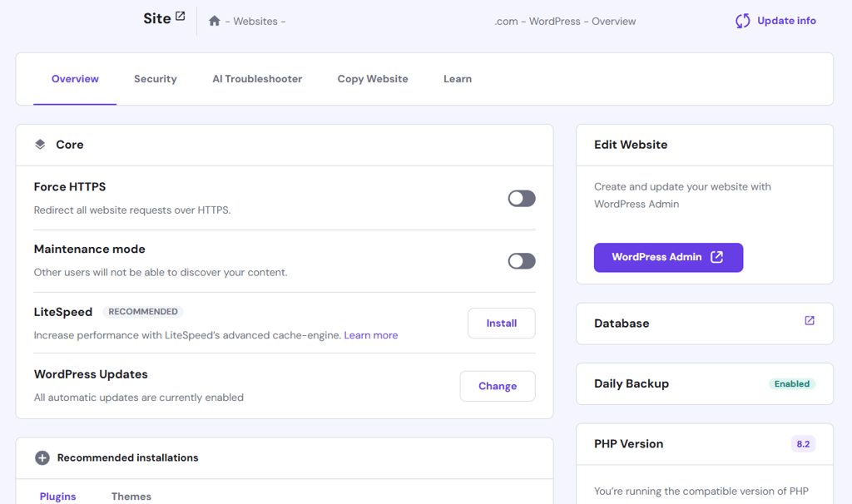Open Database via external link icon

coord(810,320)
